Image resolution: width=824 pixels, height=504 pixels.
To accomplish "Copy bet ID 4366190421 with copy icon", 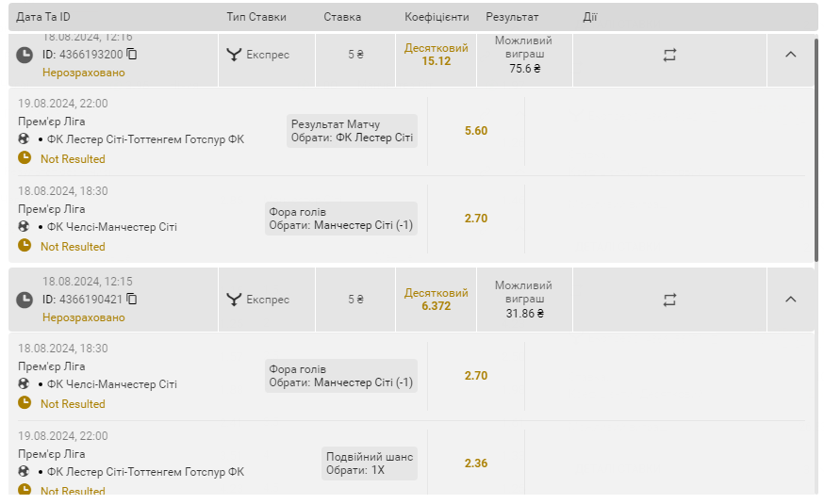I will (x=132, y=300).
